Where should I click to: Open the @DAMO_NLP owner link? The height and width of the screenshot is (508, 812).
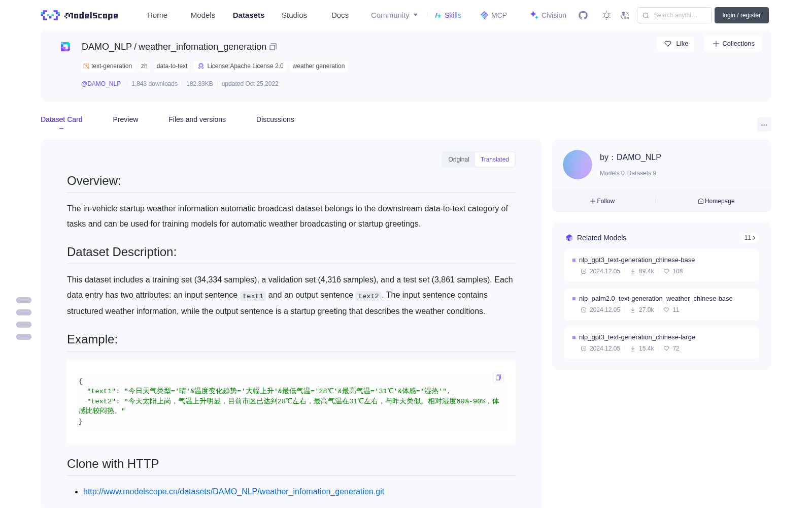click(101, 84)
